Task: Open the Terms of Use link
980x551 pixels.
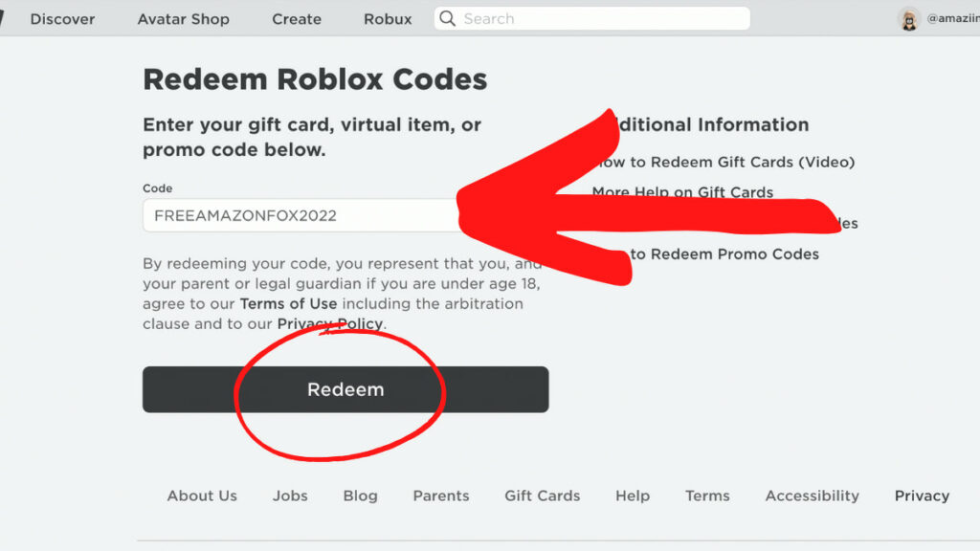Action: coord(288,303)
